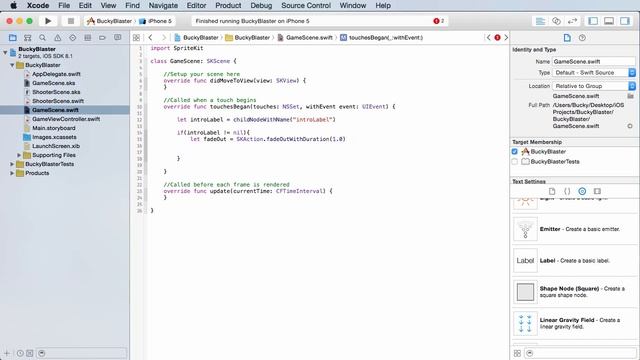
Task: Switch to the Version editor
Action: (x=572, y=21)
